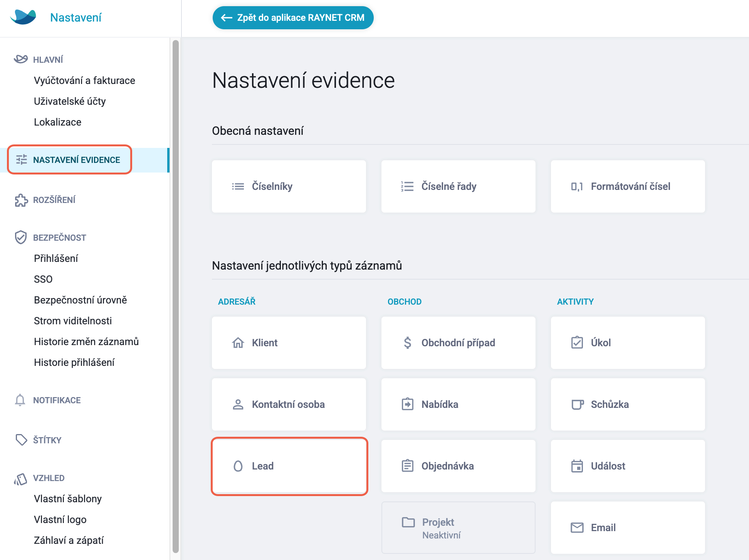The width and height of the screenshot is (749, 560).
Task: Click the Obchodní případ dollar icon
Action: pyautogui.click(x=407, y=342)
